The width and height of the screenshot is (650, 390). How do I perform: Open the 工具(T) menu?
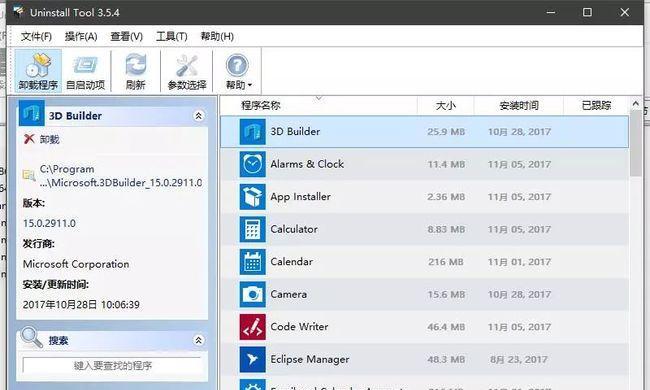click(172, 36)
